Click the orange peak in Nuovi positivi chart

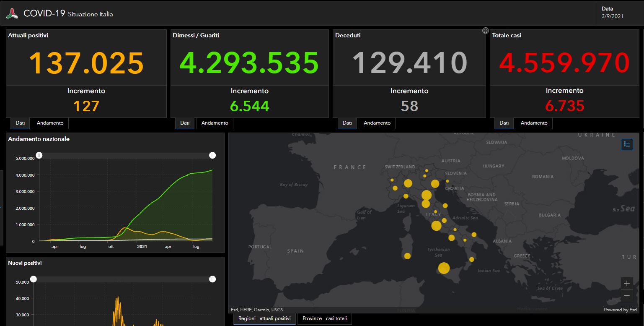coord(118,299)
